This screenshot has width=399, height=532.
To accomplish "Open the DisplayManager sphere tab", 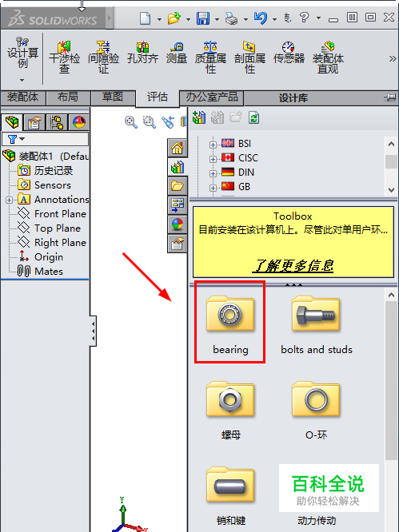I will tap(79, 122).
